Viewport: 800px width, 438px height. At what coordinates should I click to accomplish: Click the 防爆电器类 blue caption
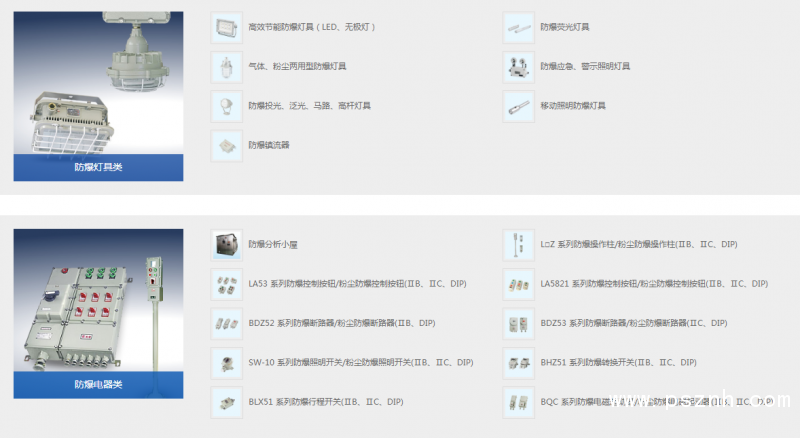click(x=98, y=385)
